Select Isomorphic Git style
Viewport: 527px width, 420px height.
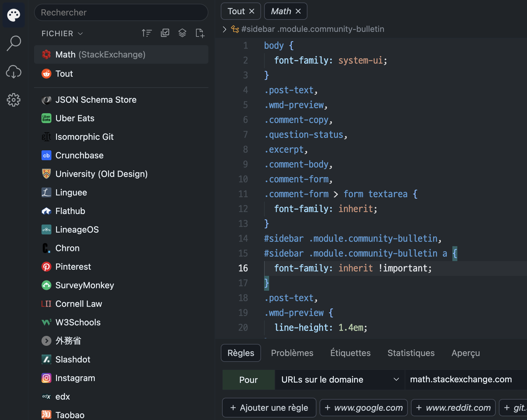pyautogui.click(x=121, y=137)
